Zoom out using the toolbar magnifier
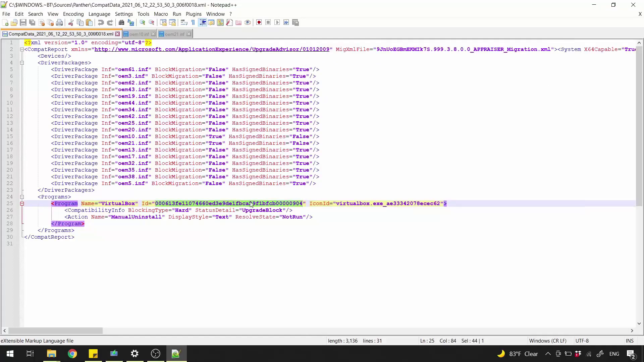Screen dimensions: 644x362 [x=152, y=22]
